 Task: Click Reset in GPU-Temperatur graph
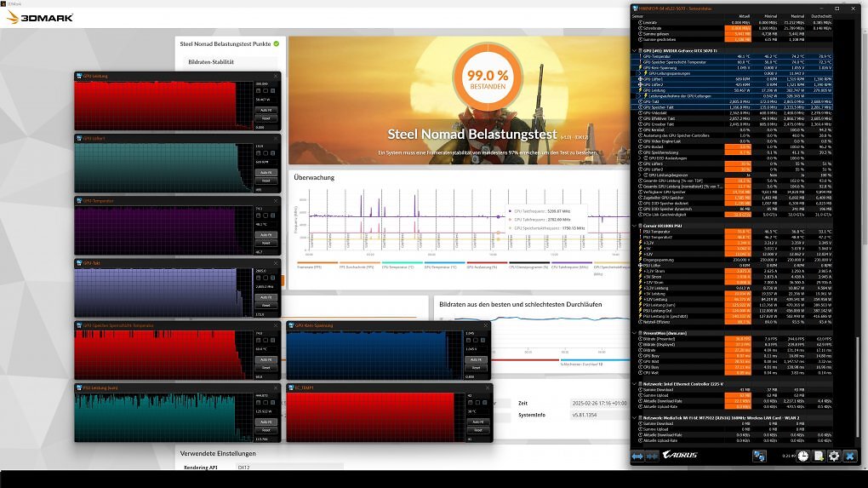point(266,243)
